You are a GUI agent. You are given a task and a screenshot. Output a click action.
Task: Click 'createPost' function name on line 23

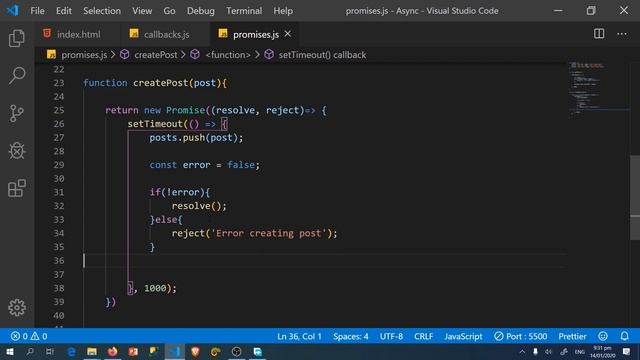pos(160,83)
